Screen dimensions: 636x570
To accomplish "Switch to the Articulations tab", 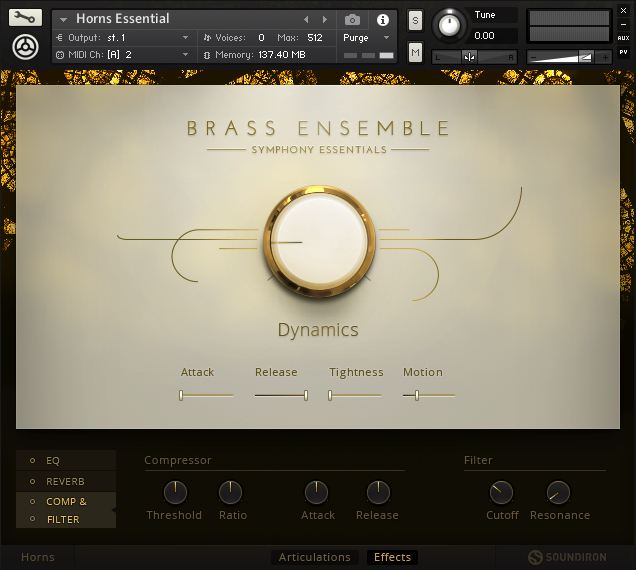I will pos(315,557).
